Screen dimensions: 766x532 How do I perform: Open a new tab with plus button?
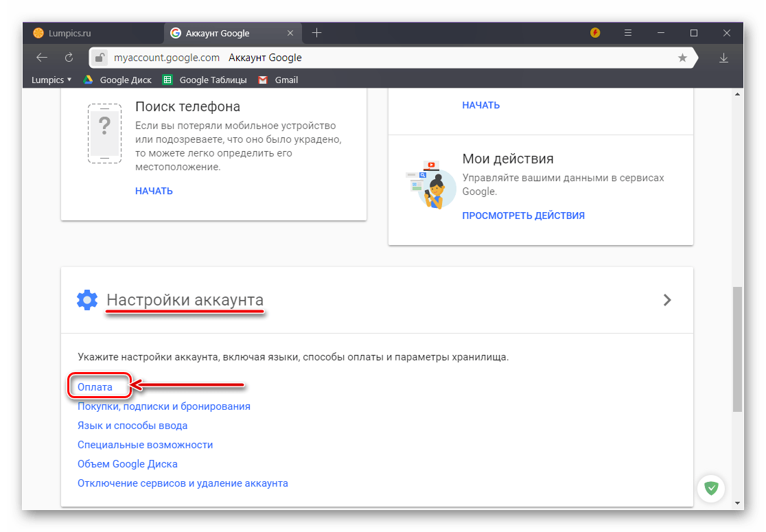click(316, 33)
